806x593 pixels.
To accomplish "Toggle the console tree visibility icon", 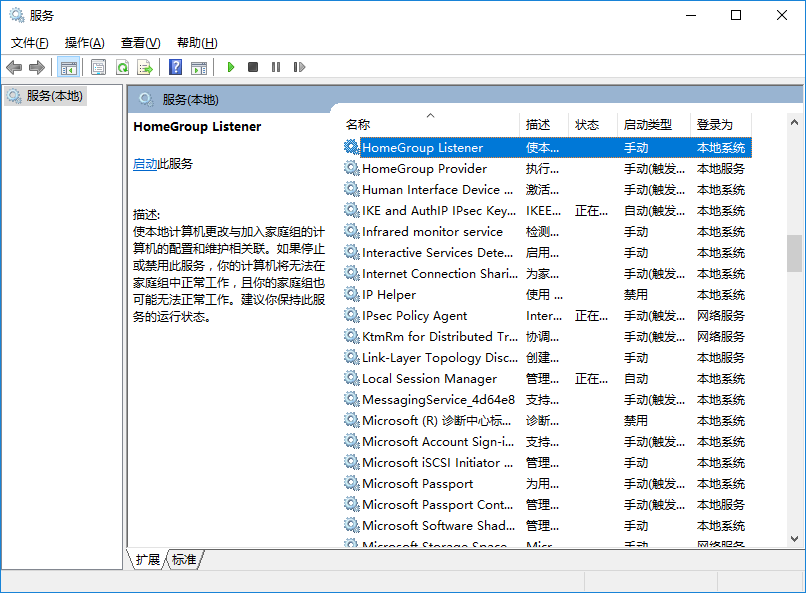I will pyautogui.click(x=68, y=67).
